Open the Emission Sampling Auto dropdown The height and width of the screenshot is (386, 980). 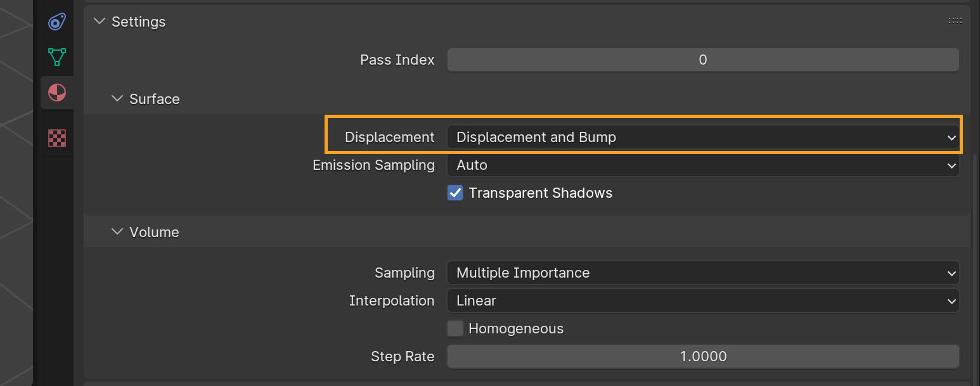click(703, 165)
